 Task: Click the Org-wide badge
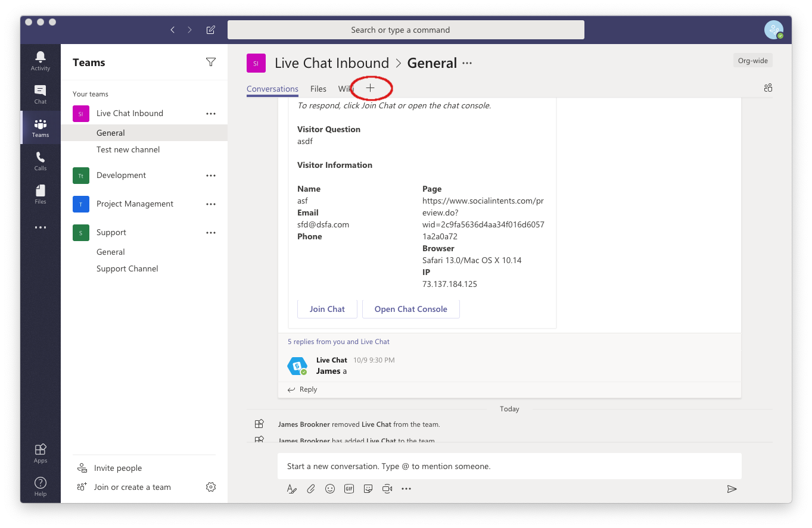tap(753, 60)
